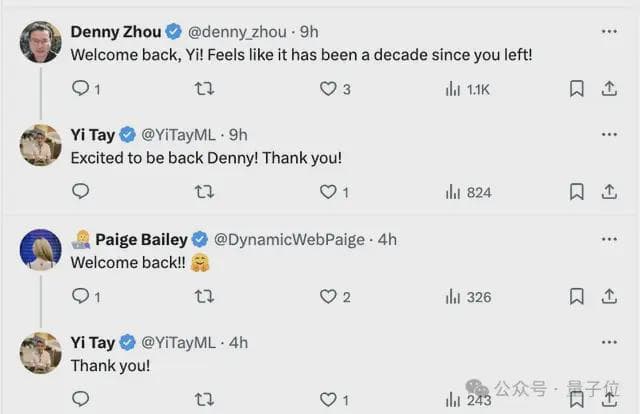
Task: View analytics showing 1.1K views
Action: [x=467, y=89]
